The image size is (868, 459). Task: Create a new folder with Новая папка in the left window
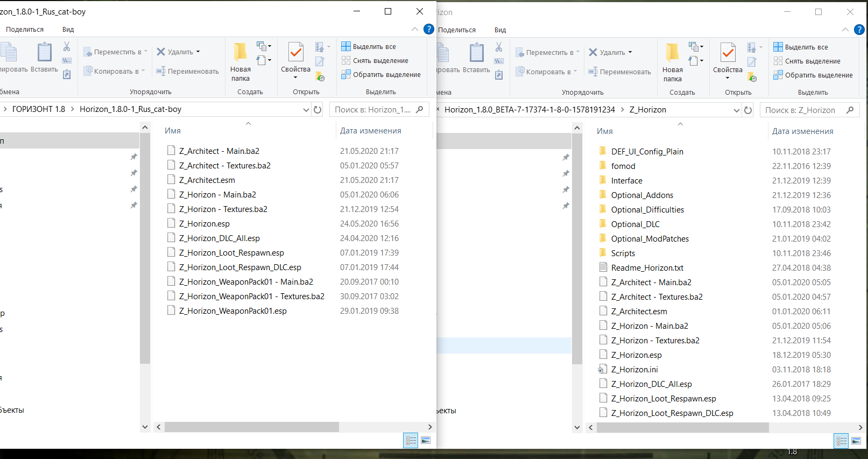(241, 62)
